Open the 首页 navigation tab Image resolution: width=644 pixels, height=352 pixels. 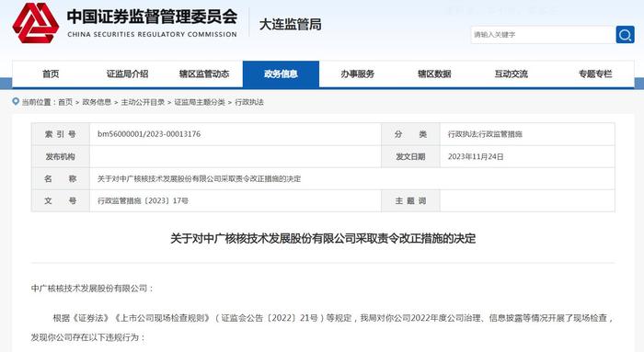point(51,74)
